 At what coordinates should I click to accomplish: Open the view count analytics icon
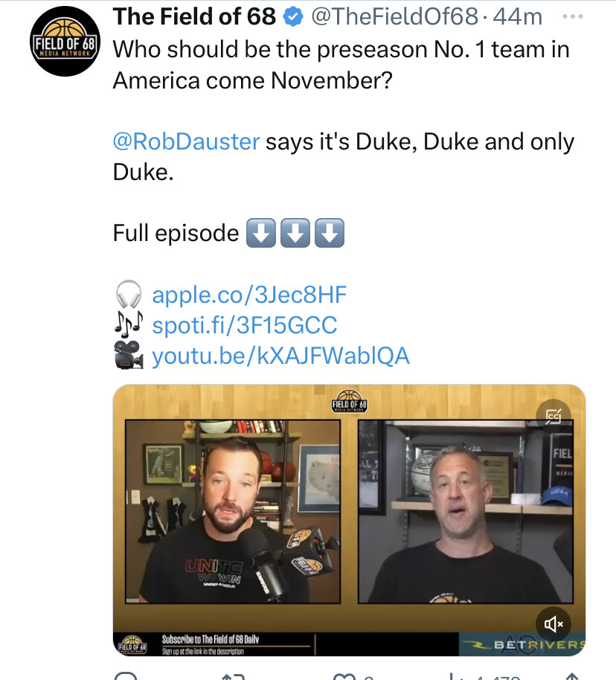click(x=452, y=676)
